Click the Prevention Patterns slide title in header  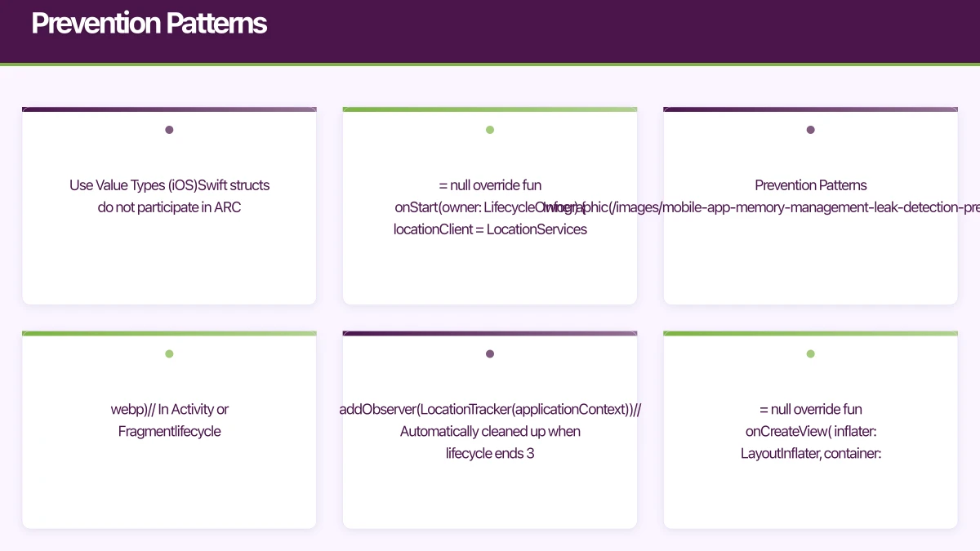[x=149, y=24]
